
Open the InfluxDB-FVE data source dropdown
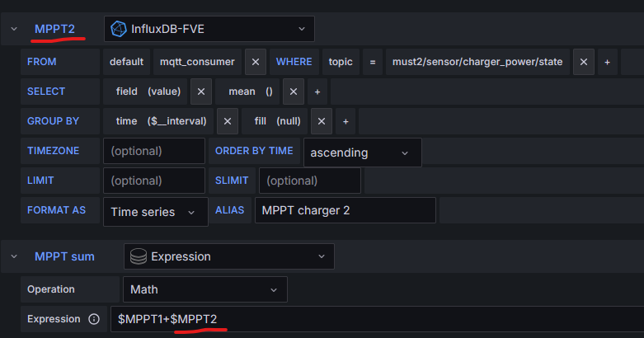[209, 30]
